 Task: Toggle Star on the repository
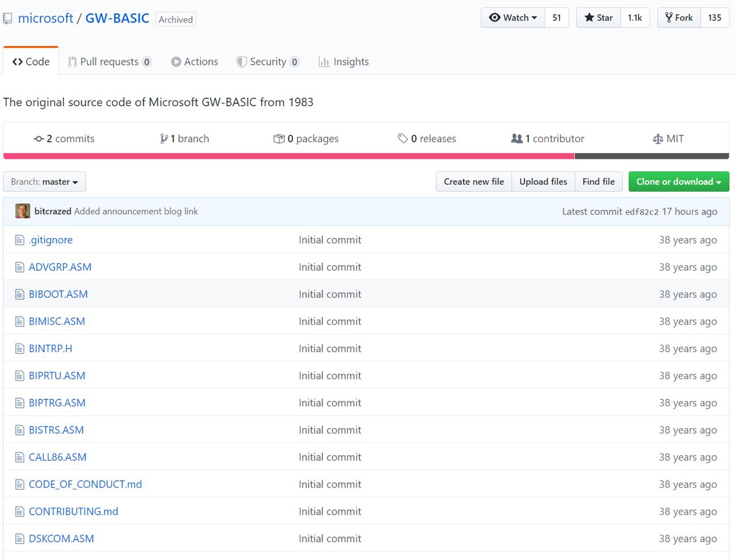(599, 18)
